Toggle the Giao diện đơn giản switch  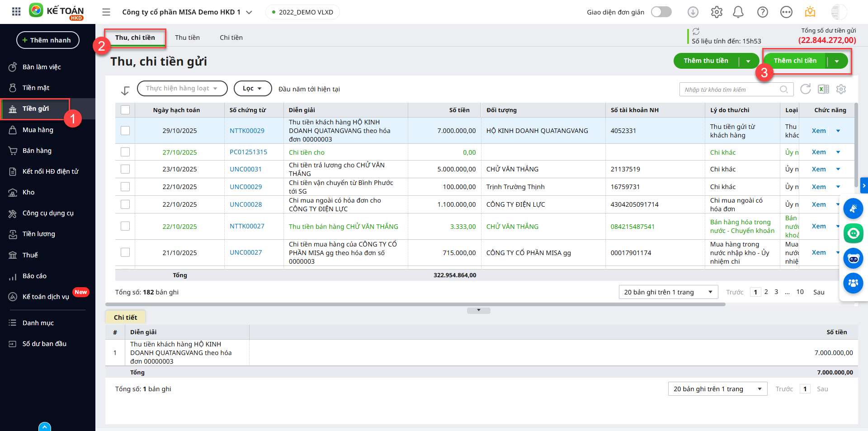tap(661, 12)
